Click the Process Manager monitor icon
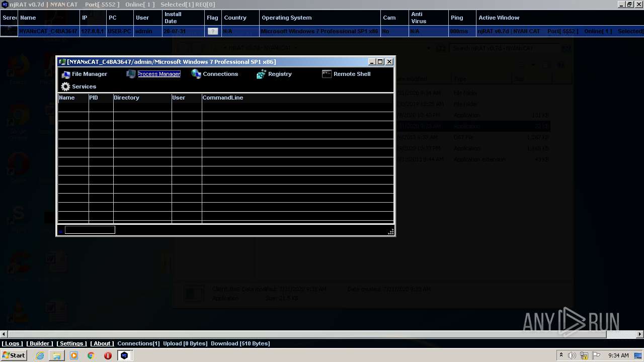This screenshot has width=644, height=362. pos(131,74)
